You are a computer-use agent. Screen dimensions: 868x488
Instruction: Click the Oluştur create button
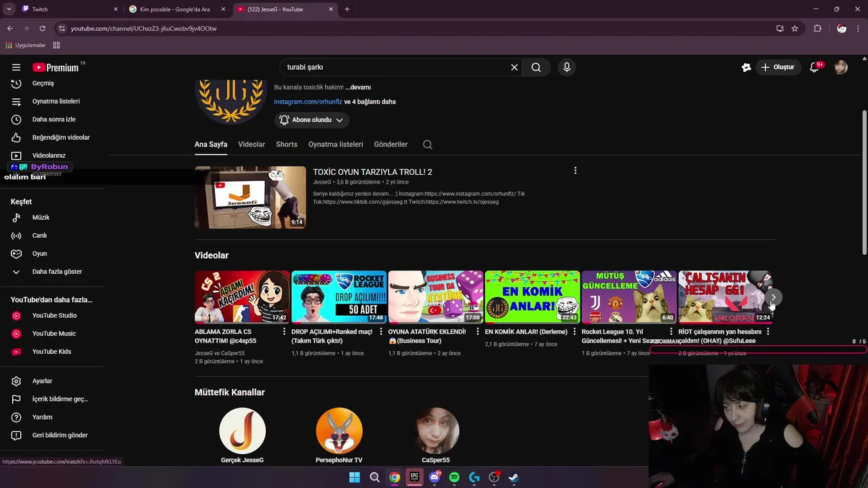coord(778,67)
